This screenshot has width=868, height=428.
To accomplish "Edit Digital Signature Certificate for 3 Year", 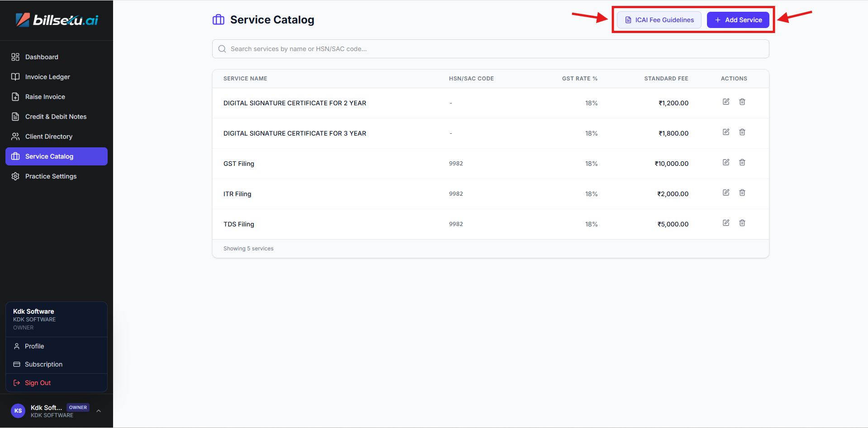I will 726,132.
